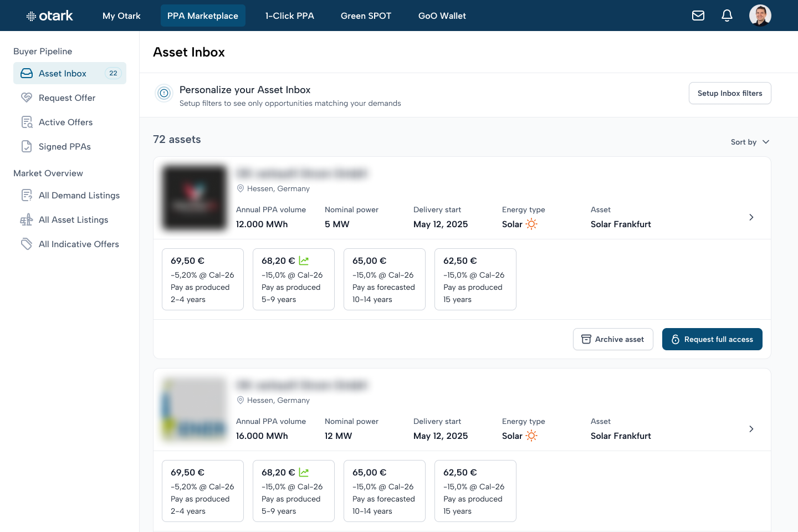Click the 5 MW nominal power value

[337, 224]
